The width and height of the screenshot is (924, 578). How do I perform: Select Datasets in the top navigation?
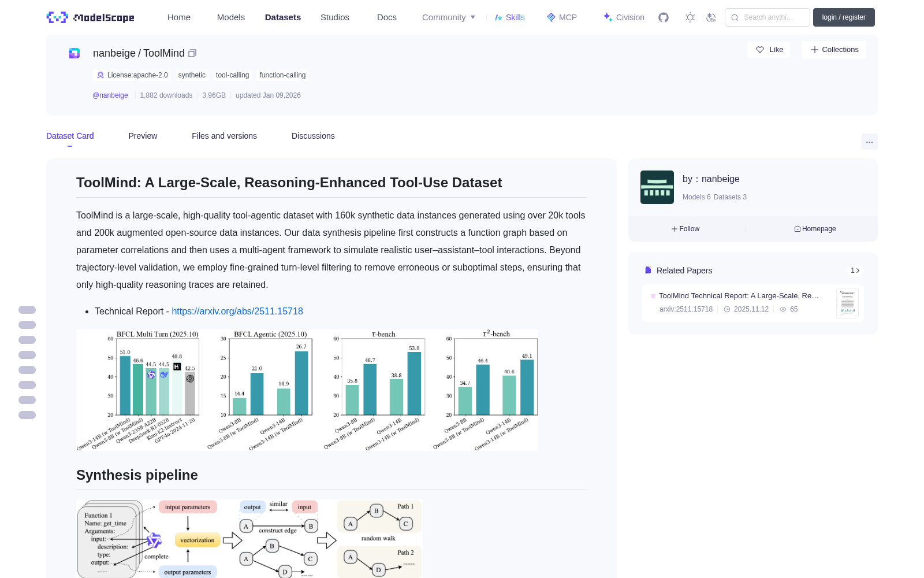coord(283,17)
